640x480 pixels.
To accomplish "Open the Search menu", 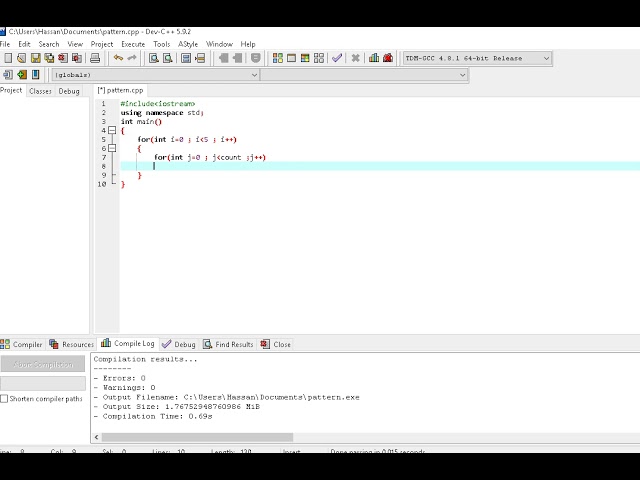I will tap(49, 44).
